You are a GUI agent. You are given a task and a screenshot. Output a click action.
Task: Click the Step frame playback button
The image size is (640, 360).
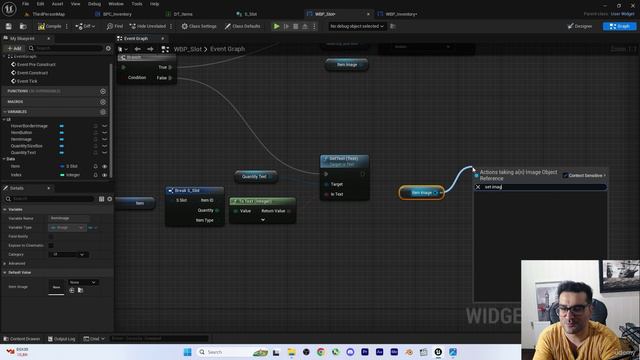click(x=286, y=26)
